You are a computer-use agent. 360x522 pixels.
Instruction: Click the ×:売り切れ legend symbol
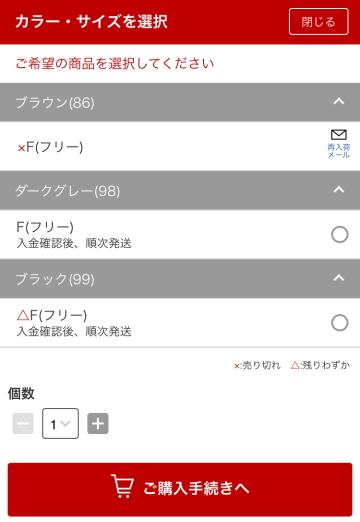point(236,366)
